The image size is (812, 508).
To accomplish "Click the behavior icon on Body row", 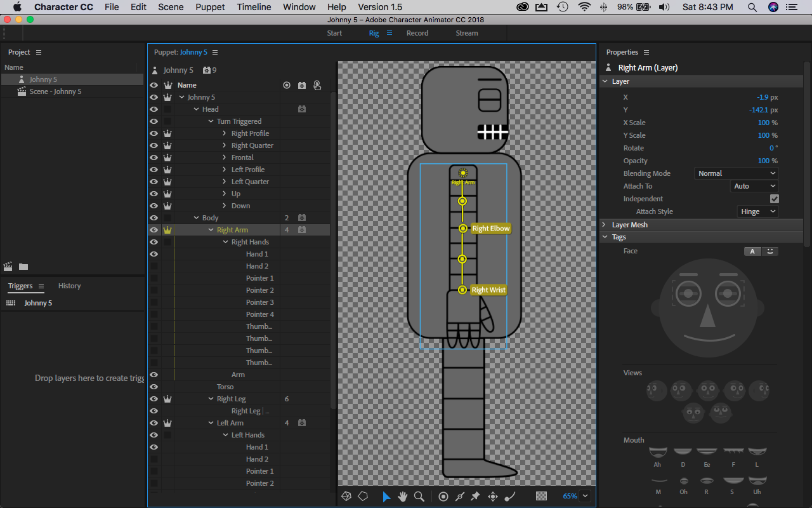I will click(302, 218).
